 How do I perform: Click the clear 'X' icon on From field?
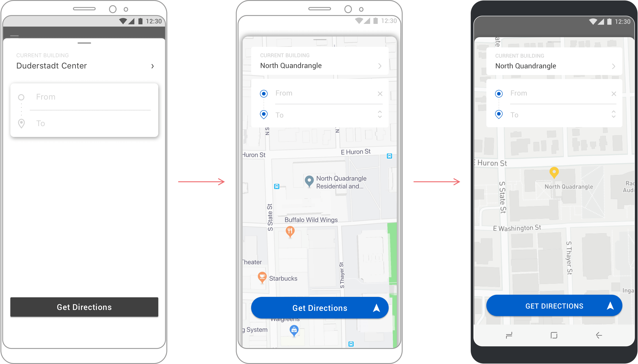click(x=379, y=93)
